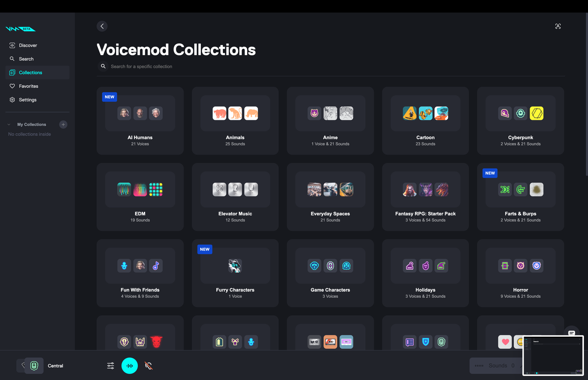The width and height of the screenshot is (588, 380).
Task: Open the AI Humans collection
Action: click(140, 120)
